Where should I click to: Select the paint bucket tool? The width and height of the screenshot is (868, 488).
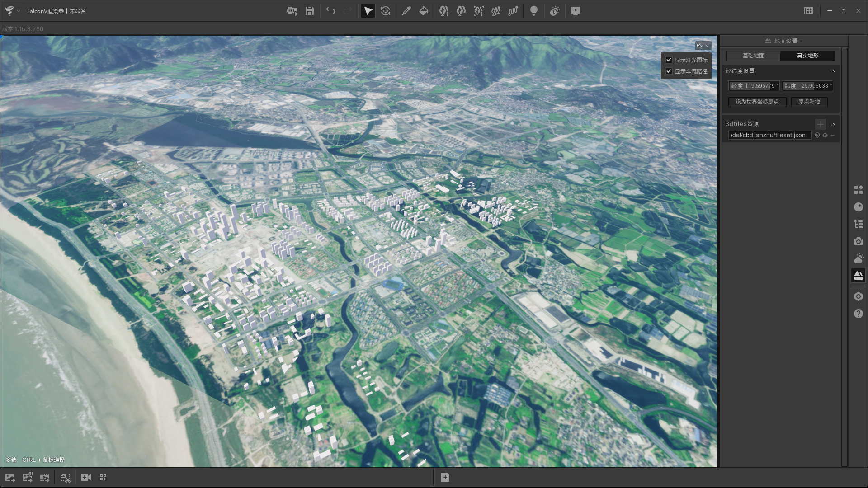424,11
